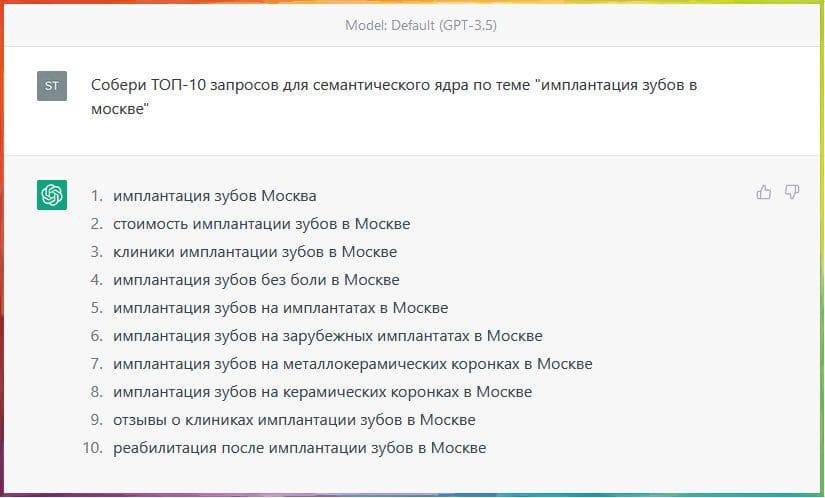Click the list number 1 marker
The height and width of the screenshot is (498, 825).
[x=97, y=196]
